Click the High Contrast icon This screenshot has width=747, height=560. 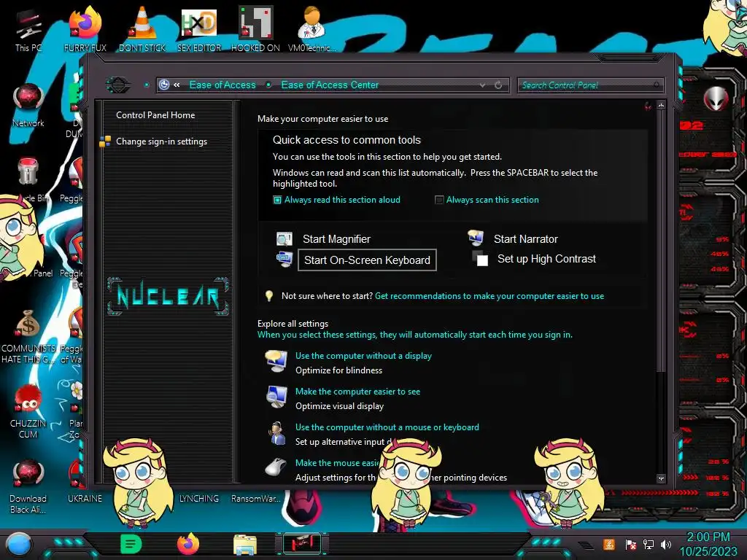480,259
